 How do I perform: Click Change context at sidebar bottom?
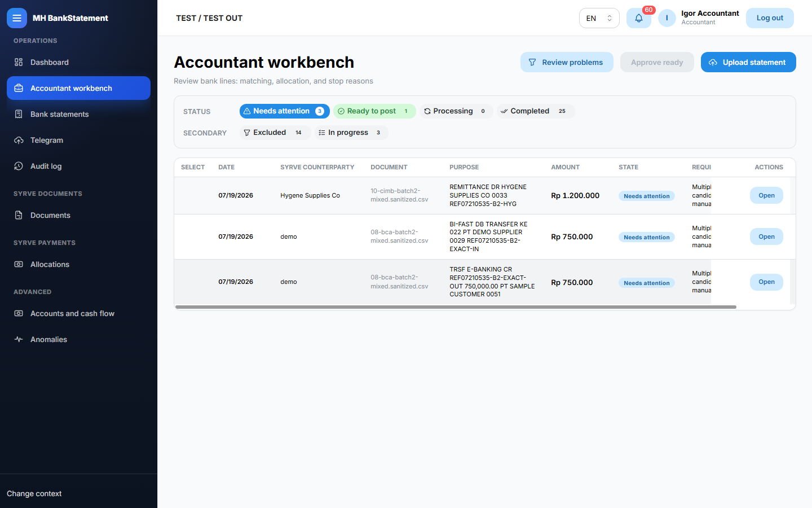[x=34, y=493]
